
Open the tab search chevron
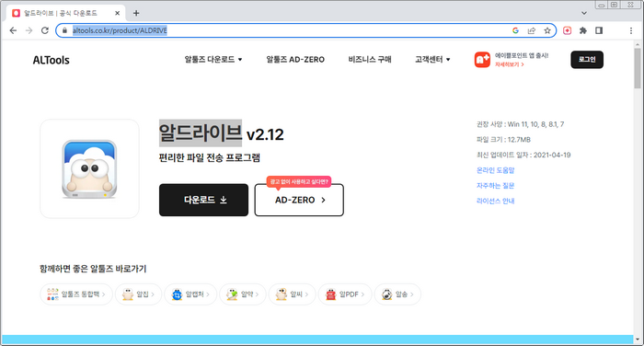[584, 13]
